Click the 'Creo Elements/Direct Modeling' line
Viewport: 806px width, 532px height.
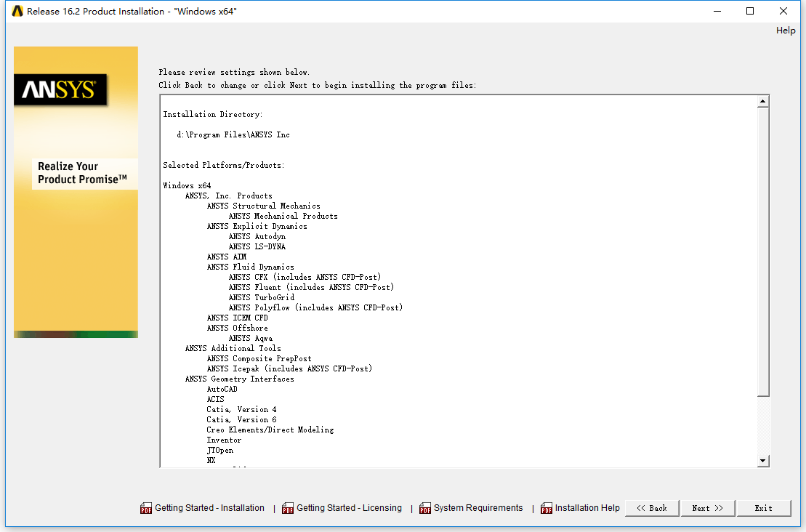click(x=270, y=430)
